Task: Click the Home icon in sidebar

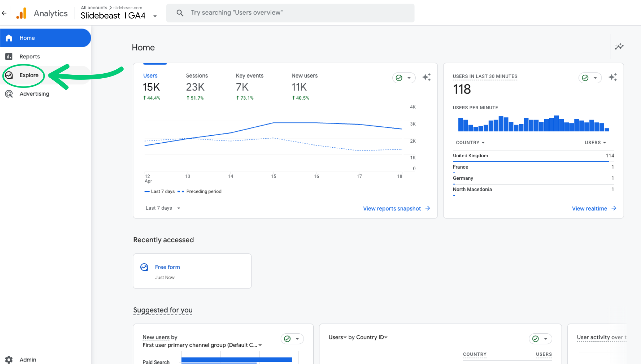Action: (9, 38)
